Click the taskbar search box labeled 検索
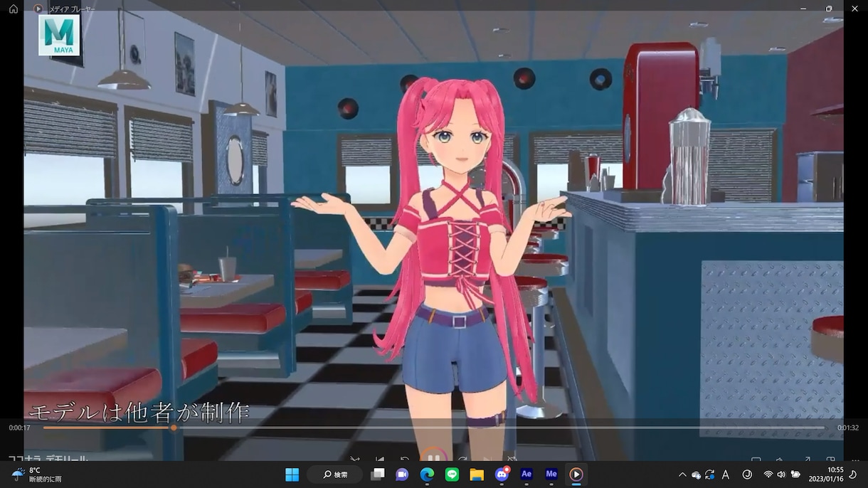The height and width of the screenshot is (488, 868). click(334, 474)
